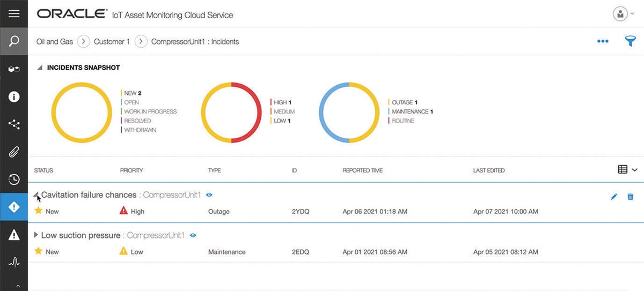
Task: Click the OPEN status legend entry
Action: tap(130, 102)
